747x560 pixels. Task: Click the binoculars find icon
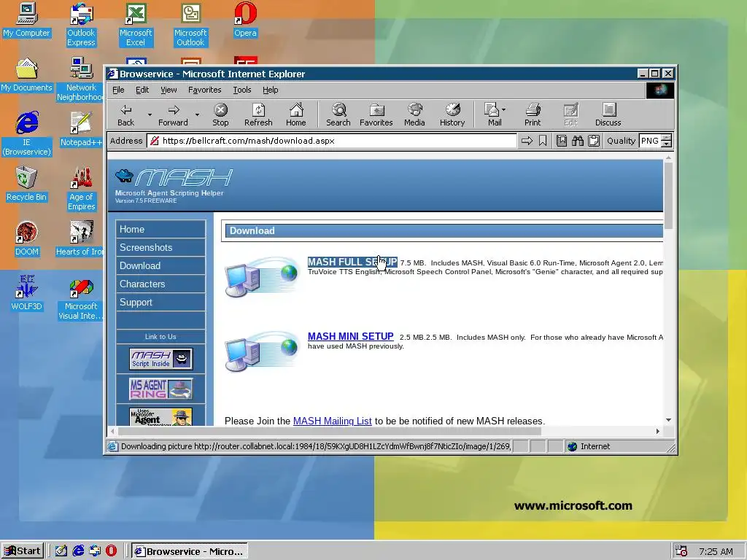pyautogui.click(x=578, y=141)
